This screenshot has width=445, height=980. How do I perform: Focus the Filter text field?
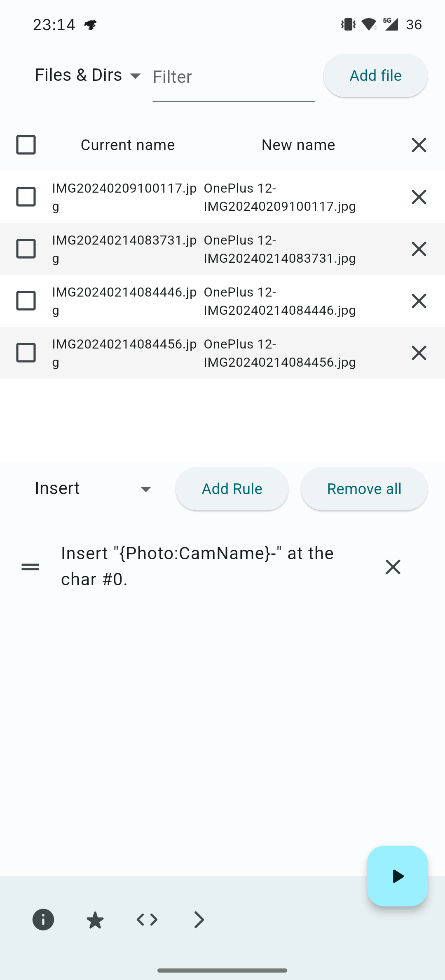point(234,78)
